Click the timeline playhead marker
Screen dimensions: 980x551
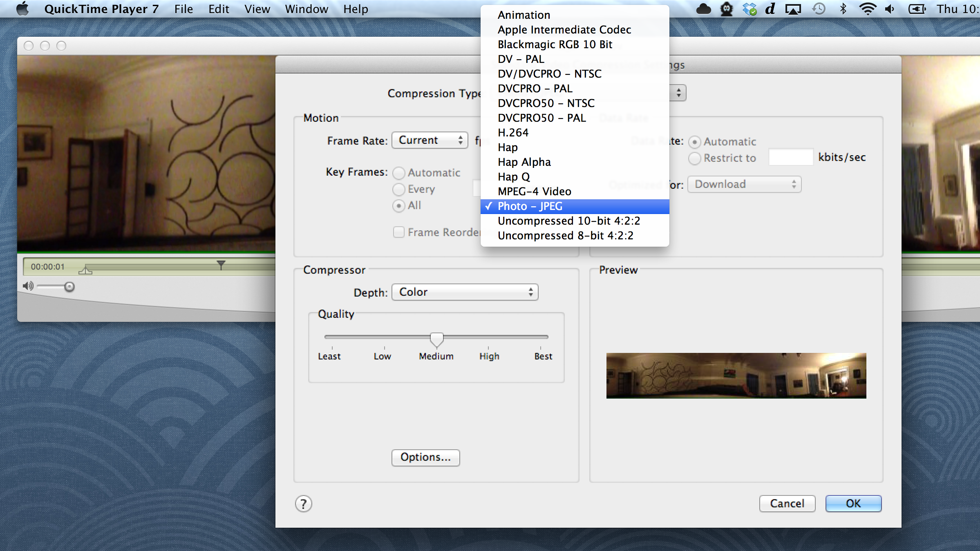click(x=221, y=265)
